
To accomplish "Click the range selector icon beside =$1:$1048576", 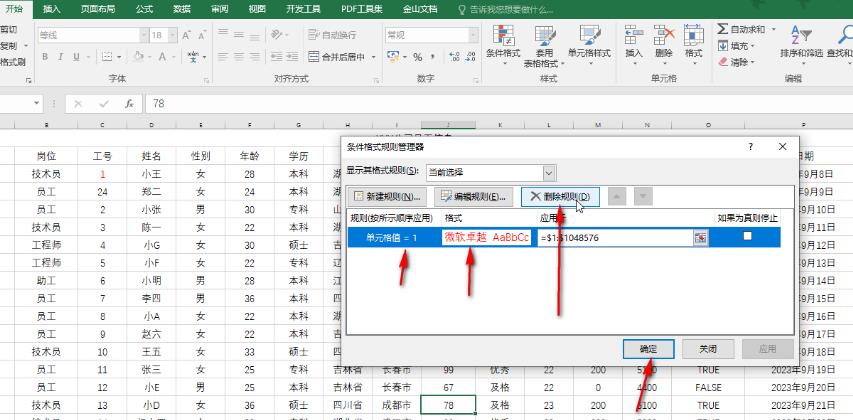I will click(x=700, y=237).
